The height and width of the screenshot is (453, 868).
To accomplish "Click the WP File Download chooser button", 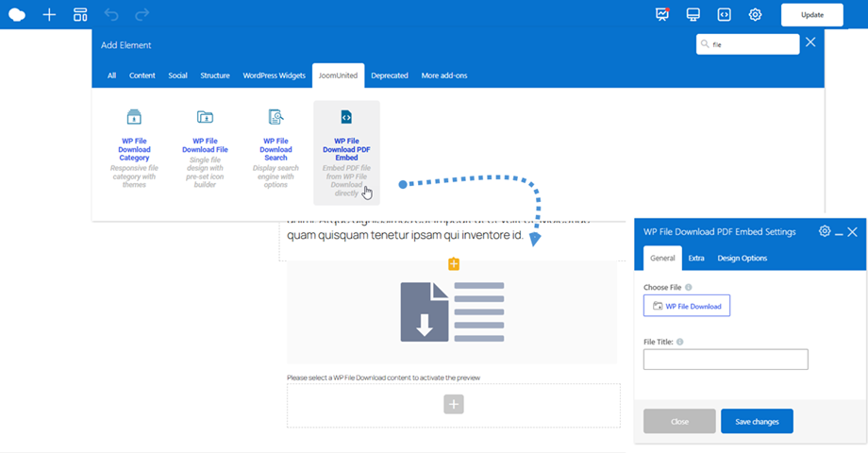I will pyautogui.click(x=687, y=306).
